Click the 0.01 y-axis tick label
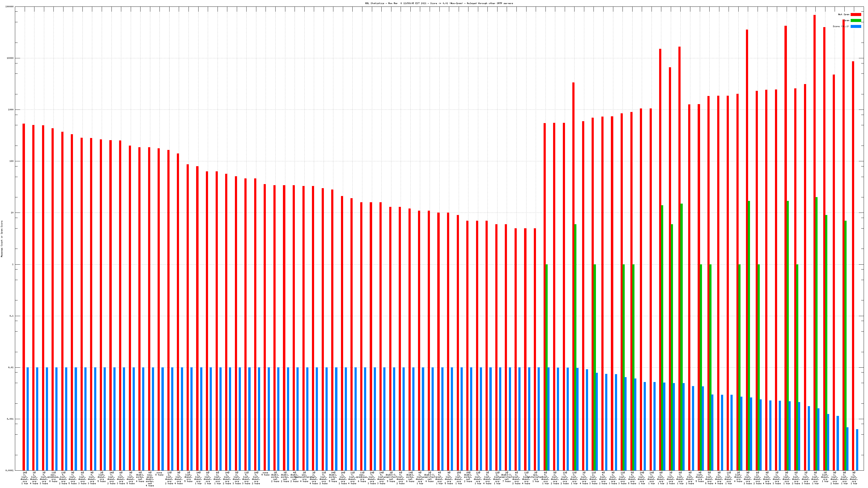 (11, 367)
